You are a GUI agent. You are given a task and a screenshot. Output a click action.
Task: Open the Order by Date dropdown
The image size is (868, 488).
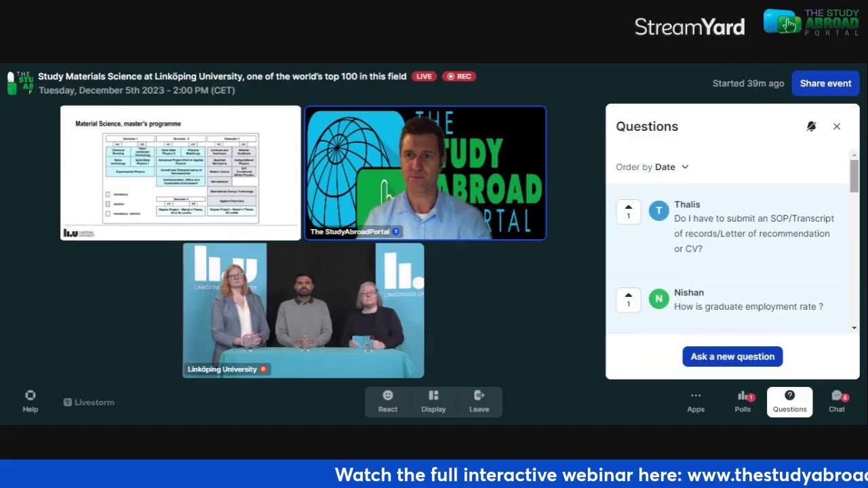coord(652,167)
